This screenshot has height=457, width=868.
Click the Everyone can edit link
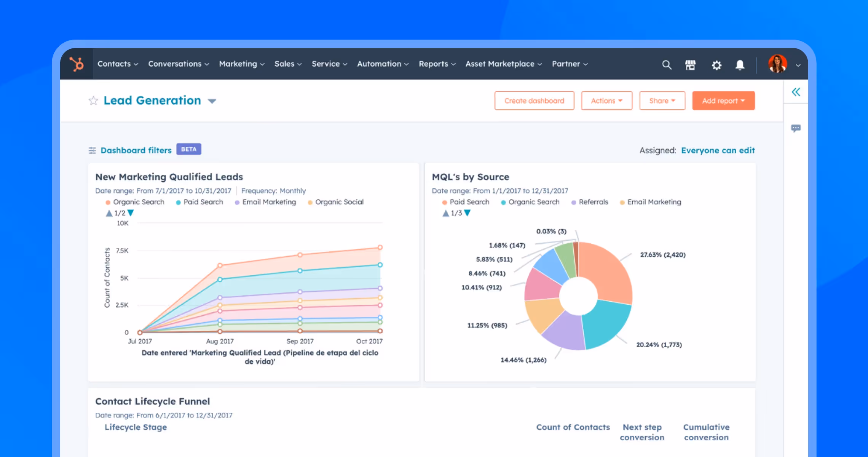point(718,150)
